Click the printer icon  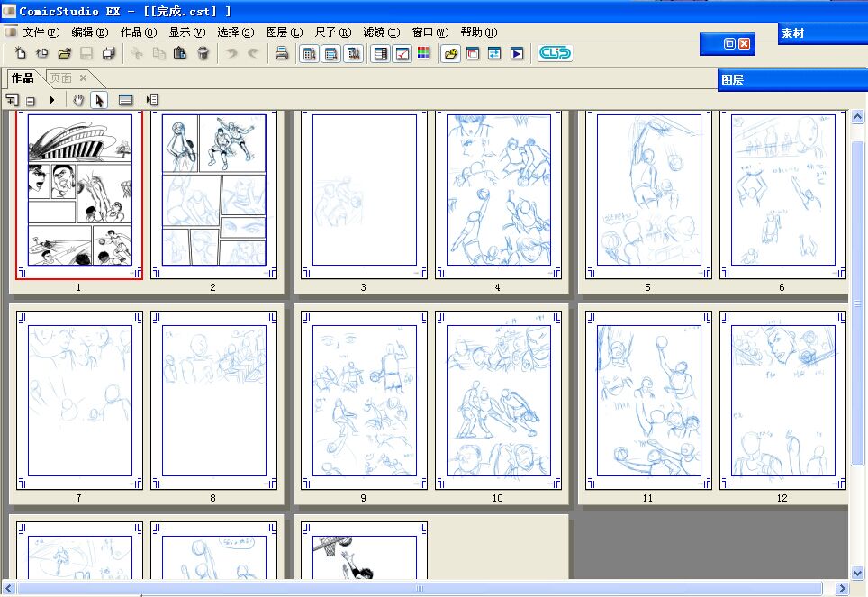(282, 53)
